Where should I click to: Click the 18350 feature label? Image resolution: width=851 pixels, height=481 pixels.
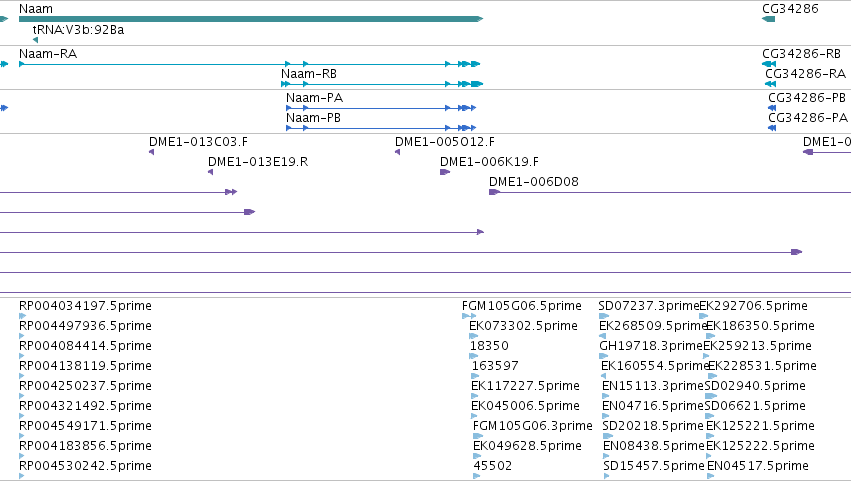pos(489,346)
